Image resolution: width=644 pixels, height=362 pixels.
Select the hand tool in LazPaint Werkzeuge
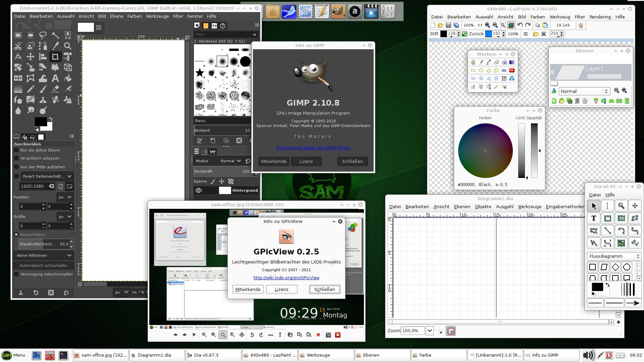point(473,62)
